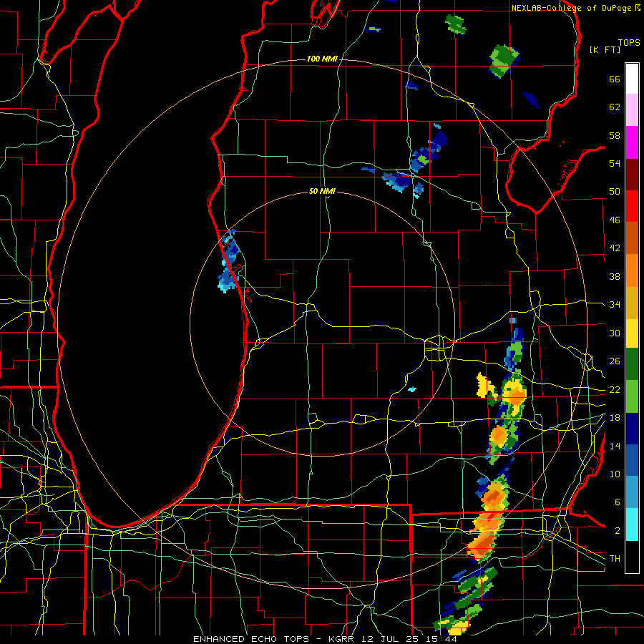Select the white swatch of the color scale
This screenshot has height=644, width=644.
pos(632,79)
